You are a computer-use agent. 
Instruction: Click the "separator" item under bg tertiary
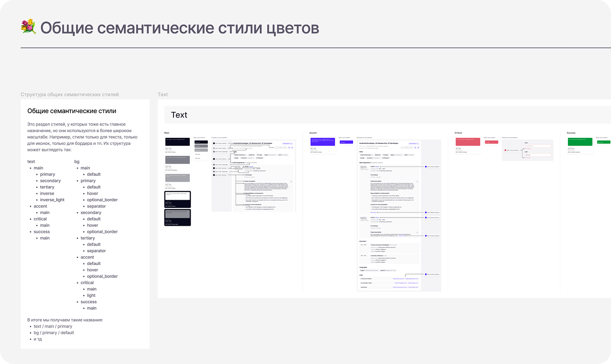[x=96, y=251]
